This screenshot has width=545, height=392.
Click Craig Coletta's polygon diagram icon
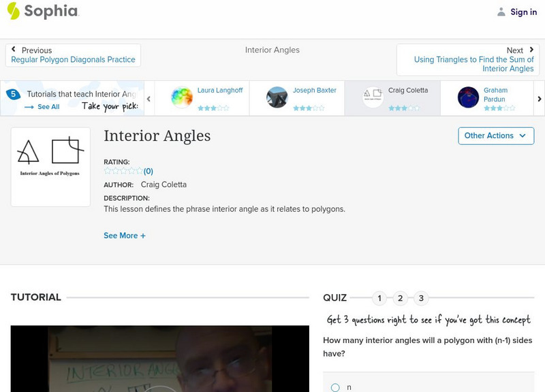coord(372,96)
